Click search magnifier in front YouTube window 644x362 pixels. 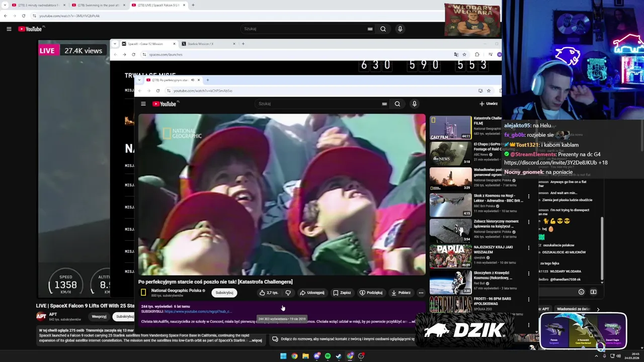pyautogui.click(x=397, y=104)
